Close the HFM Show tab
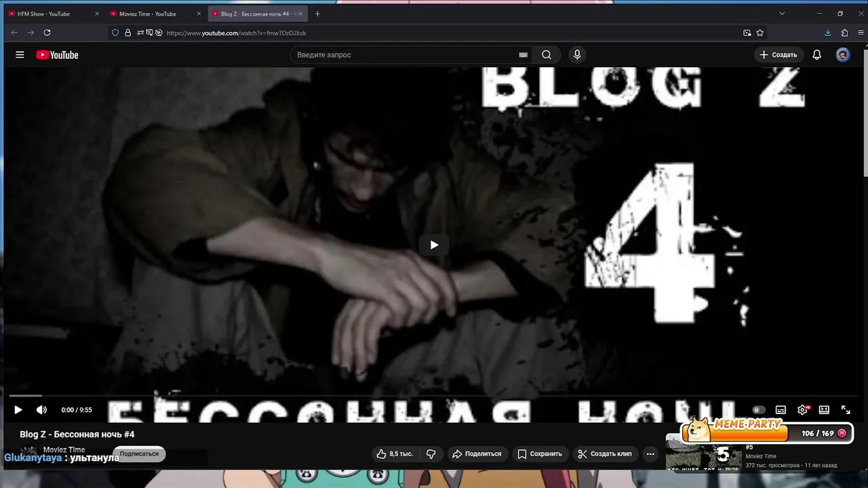868x488 pixels. pos(97,14)
